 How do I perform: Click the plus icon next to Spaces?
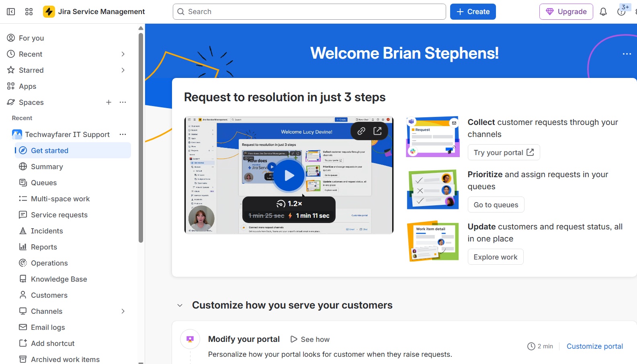(109, 102)
